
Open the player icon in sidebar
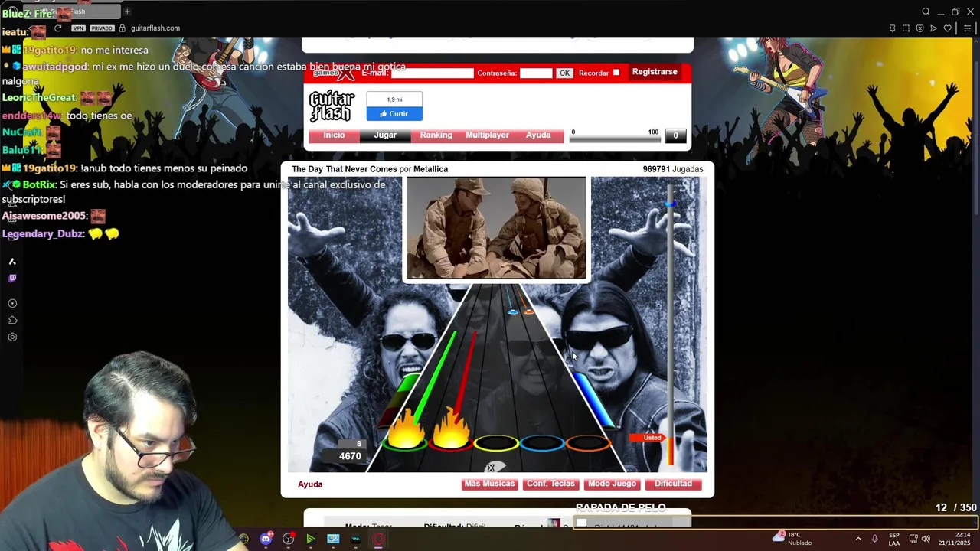point(12,303)
